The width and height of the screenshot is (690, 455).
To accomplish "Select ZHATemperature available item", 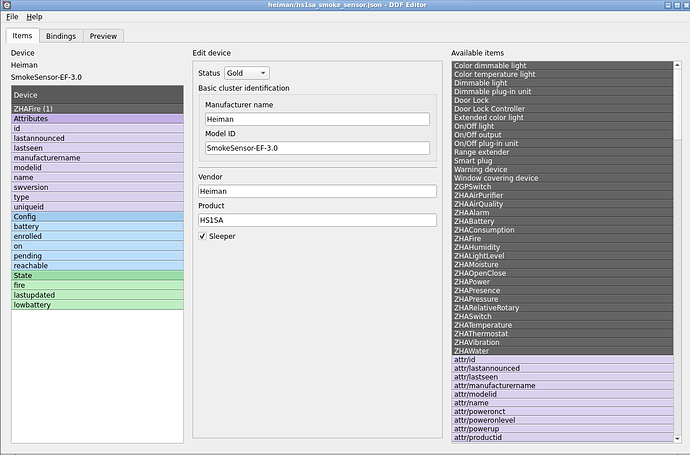I will pyautogui.click(x=562, y=325).
